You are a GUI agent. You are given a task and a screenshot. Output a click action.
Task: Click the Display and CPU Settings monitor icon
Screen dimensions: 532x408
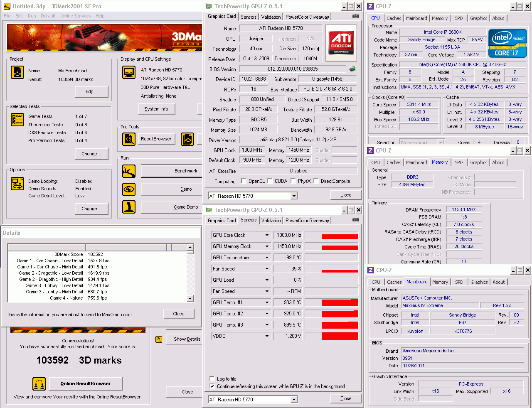tap(129, 72)
